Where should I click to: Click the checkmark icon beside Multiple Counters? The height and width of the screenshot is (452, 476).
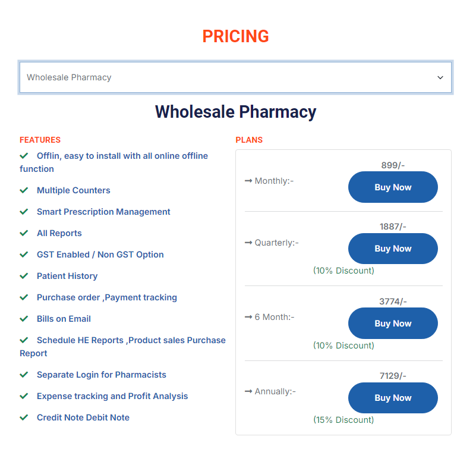click(x=24, y=190)
